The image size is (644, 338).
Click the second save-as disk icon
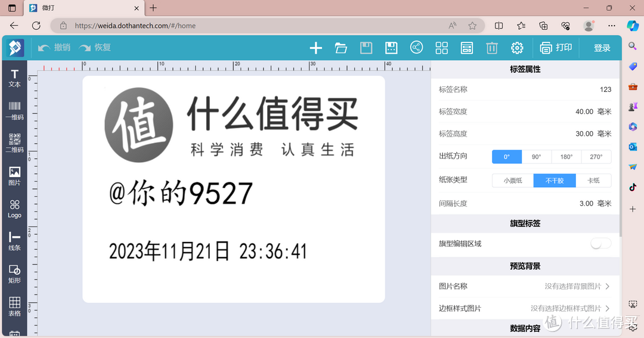pyautogui.click(x=391, y=48)
